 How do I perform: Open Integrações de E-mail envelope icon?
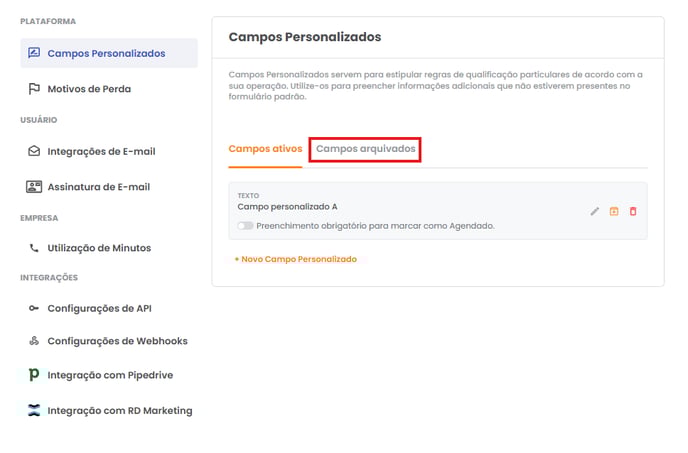pyautogui.click(x=34, y=151)
